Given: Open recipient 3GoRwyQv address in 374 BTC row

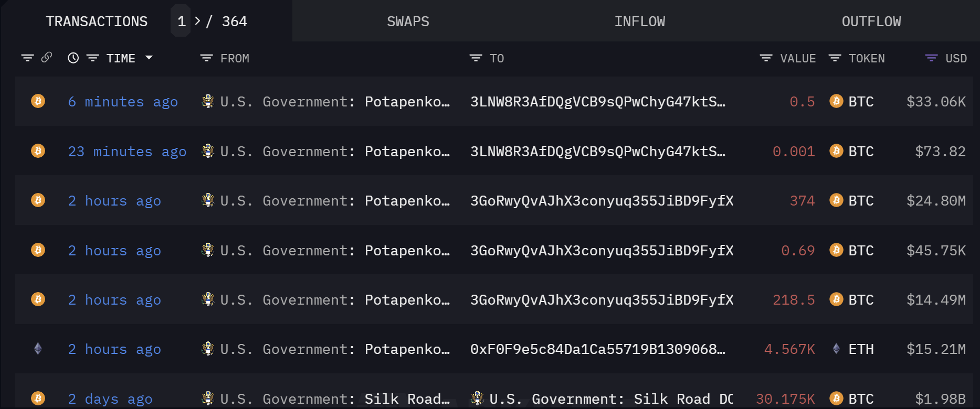Looking at the screenshot, I should coord(602,200).
